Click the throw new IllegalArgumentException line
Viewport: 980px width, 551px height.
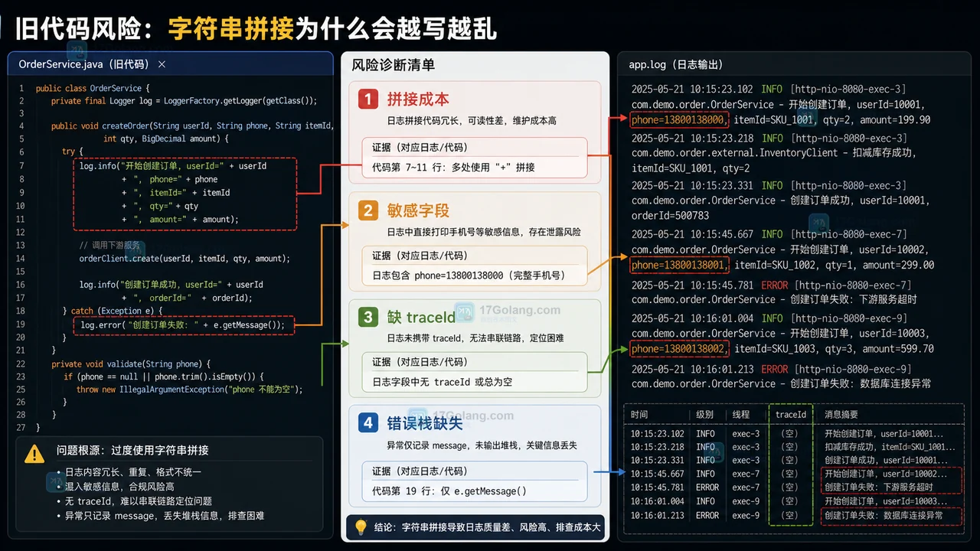click(189, 389)
